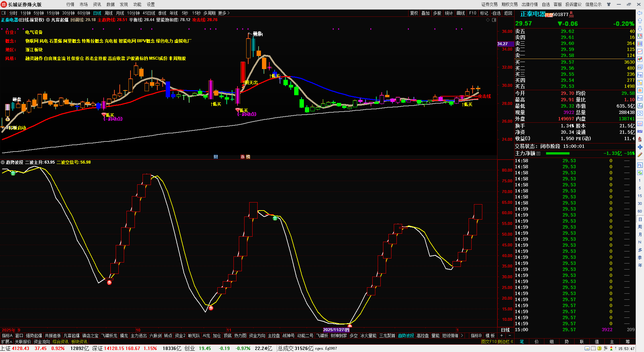The width and height of the screenshot is (644, 352).
Task: Open the 指标B indicator menu
Action: click(476, 336)
